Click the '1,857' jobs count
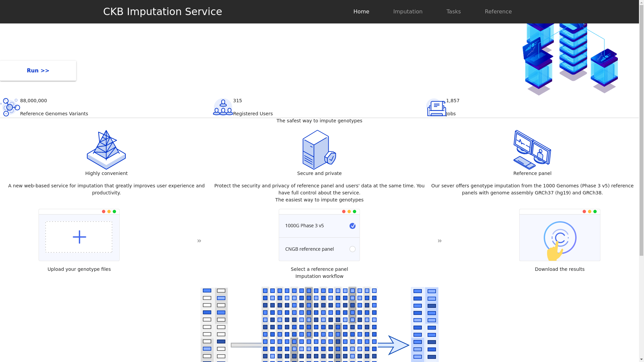This screenshot has height=362, width=644. click(x=453, y=101)
